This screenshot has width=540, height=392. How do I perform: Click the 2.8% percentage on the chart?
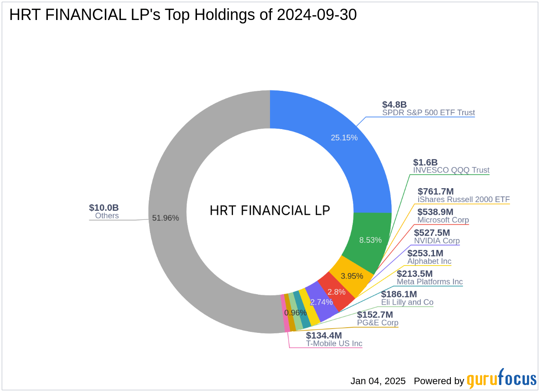point(337,292)
